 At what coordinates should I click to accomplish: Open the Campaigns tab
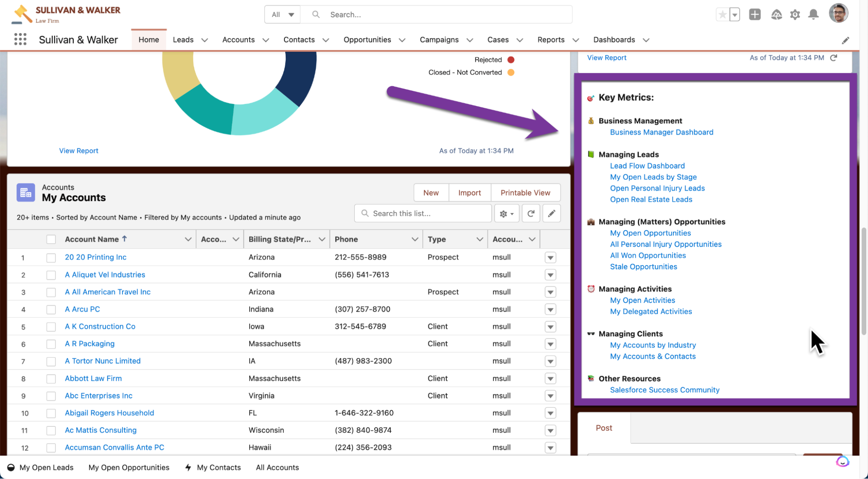tap(439, 40)
